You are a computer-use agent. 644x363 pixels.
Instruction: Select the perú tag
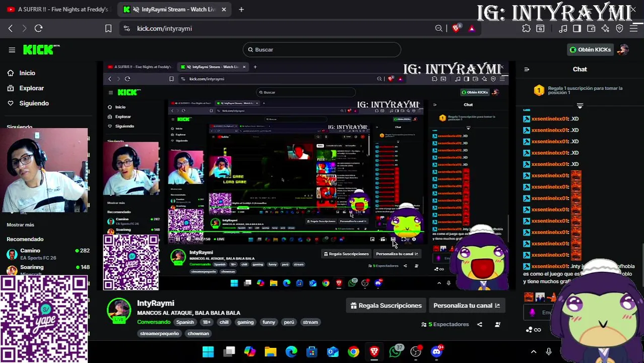click(289, 322)
